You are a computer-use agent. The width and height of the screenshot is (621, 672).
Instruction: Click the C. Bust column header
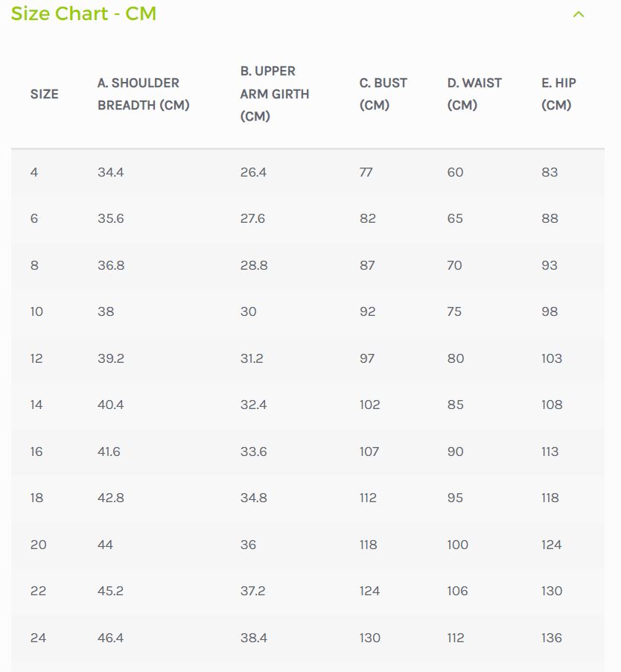[383, 94]
